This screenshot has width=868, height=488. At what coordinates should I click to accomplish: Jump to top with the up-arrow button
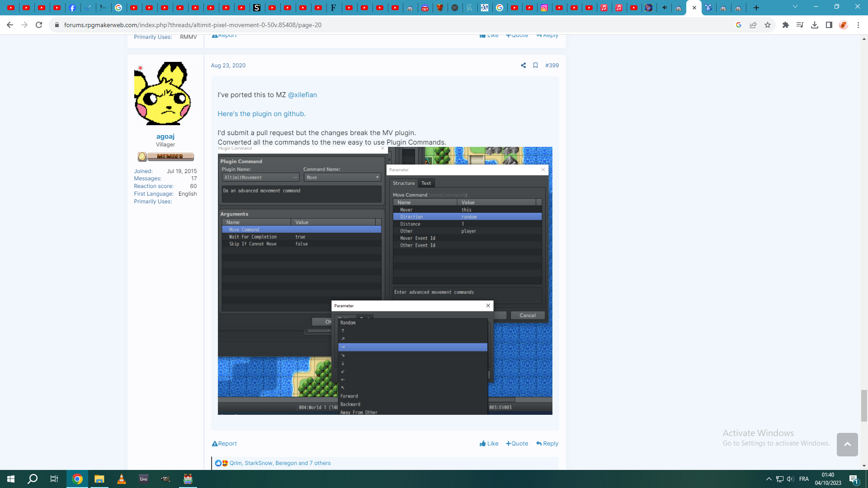coord(847,444)
